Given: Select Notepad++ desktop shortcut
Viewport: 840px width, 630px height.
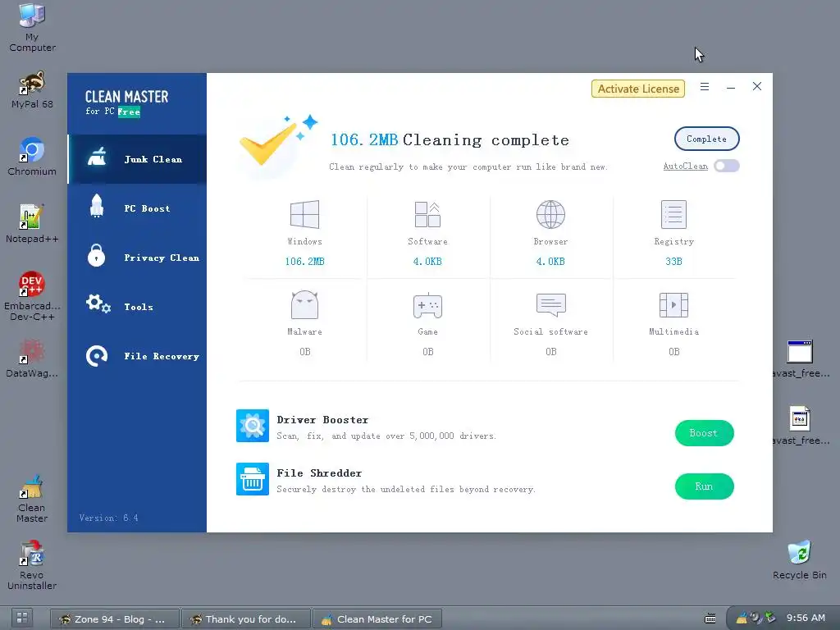Looking at the screenshot, I should coord(32,224).
